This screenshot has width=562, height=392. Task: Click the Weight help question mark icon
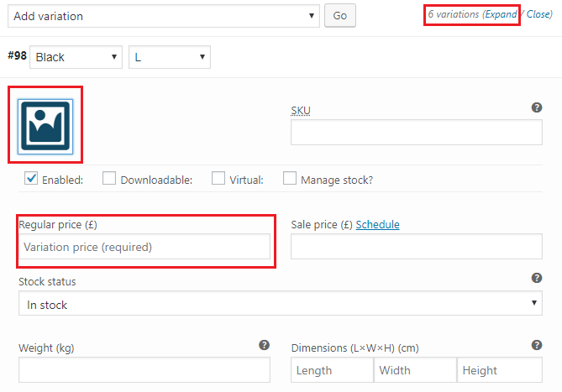[x=264, y=345]
